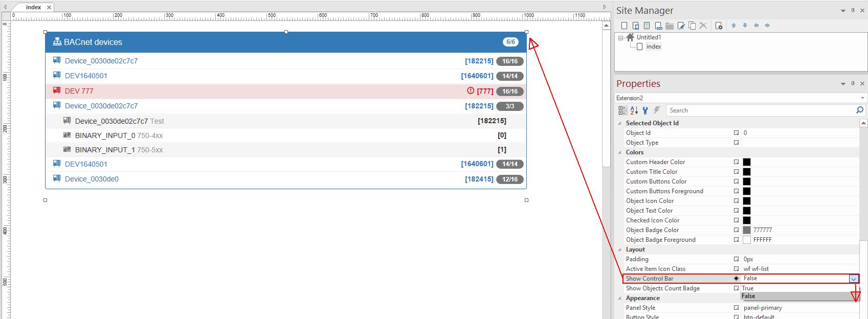Image resolution: width=868 pixels, height=319 pixels.
Task: Click the folder icon in Site Manager toolbar
Action: (670, 26)
